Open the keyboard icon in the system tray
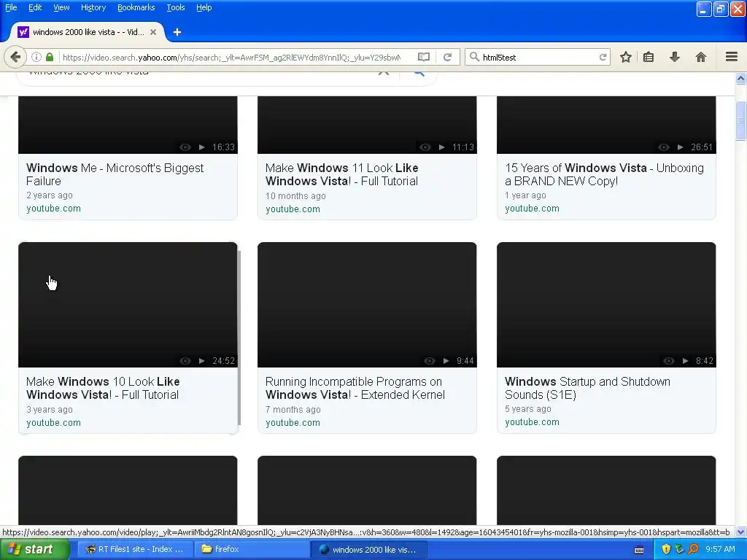 click(639, 550)
